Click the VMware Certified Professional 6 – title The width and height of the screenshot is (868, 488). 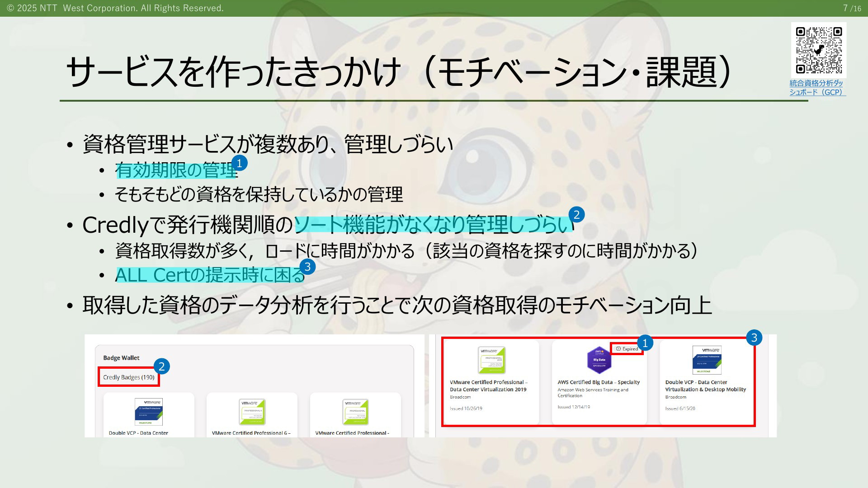click(x=251, y=433)
